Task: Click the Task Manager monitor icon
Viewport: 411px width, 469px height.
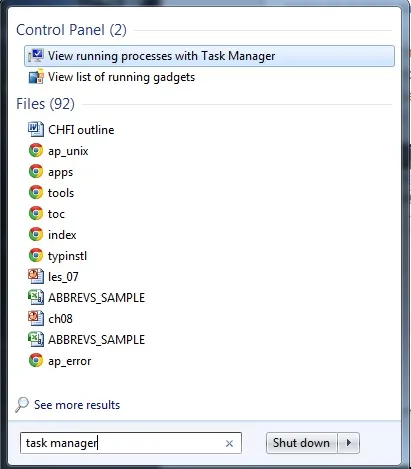Action: pos(35,56)
